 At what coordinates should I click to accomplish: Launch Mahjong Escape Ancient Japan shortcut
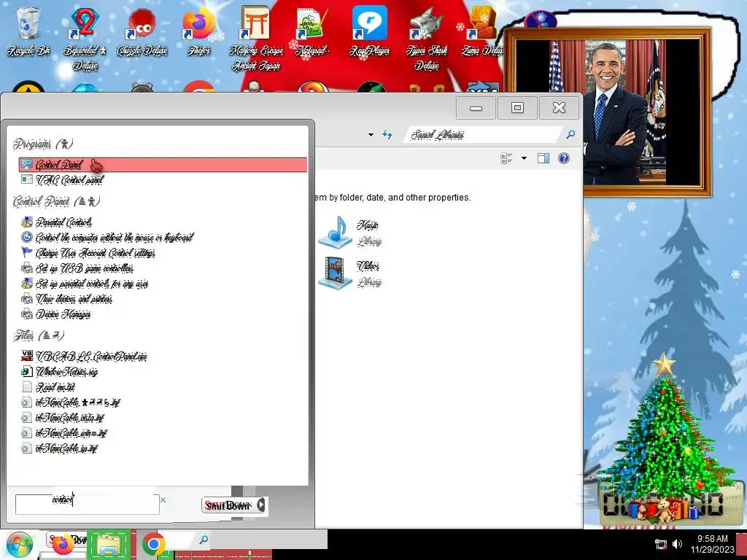click(256, 38)
